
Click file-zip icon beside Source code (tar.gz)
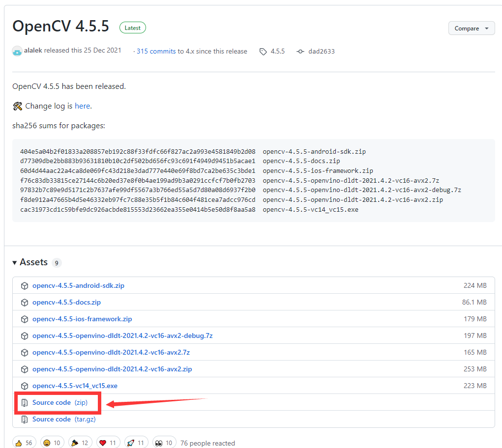24,420
